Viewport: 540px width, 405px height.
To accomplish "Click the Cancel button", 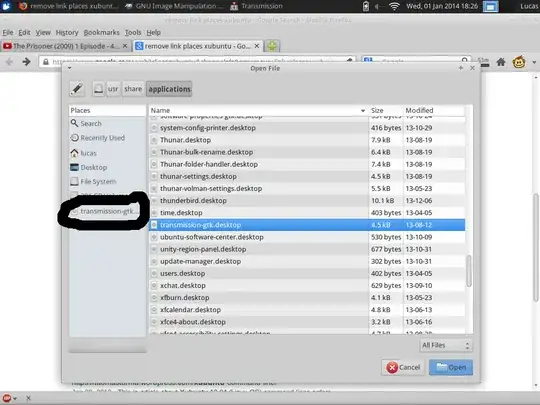I will (403, 367).
